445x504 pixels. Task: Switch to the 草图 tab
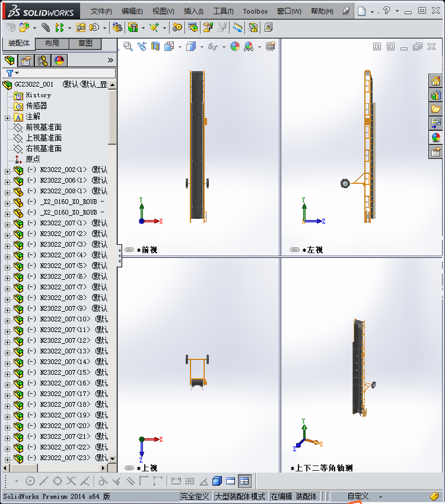point(85,43)
